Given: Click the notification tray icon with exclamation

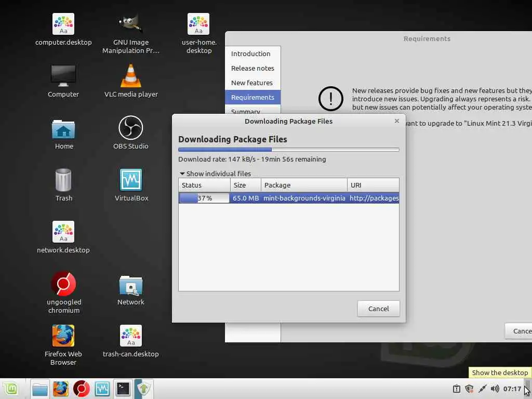Looking at the screenshot, I should [457, 389].
